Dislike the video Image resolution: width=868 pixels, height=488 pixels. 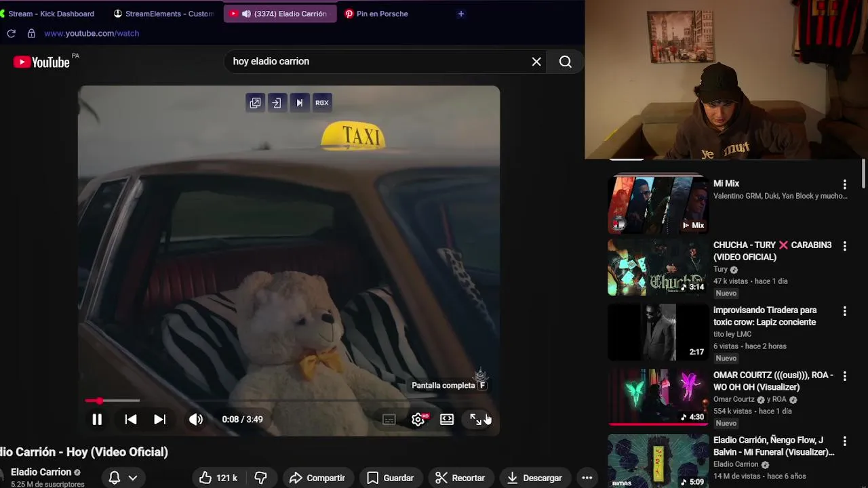[260, 478]
